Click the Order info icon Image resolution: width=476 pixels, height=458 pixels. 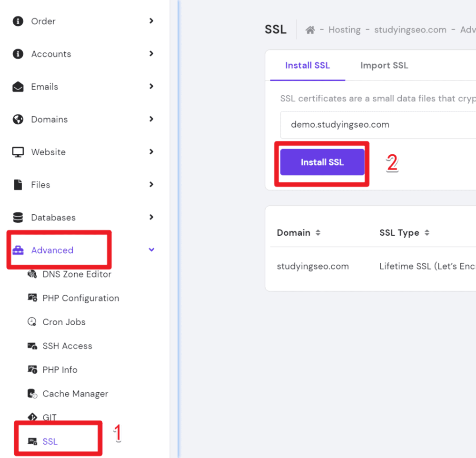pyautogui.click(x=18, y=21)
